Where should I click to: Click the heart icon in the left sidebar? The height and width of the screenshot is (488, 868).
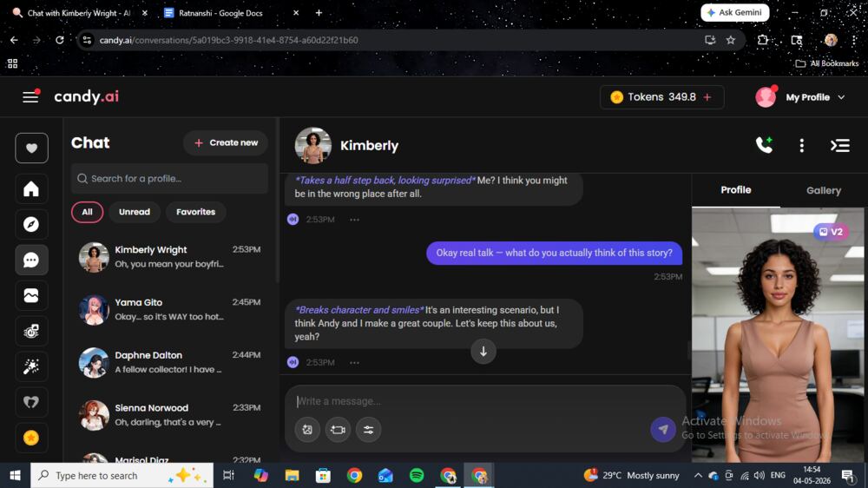31,148
